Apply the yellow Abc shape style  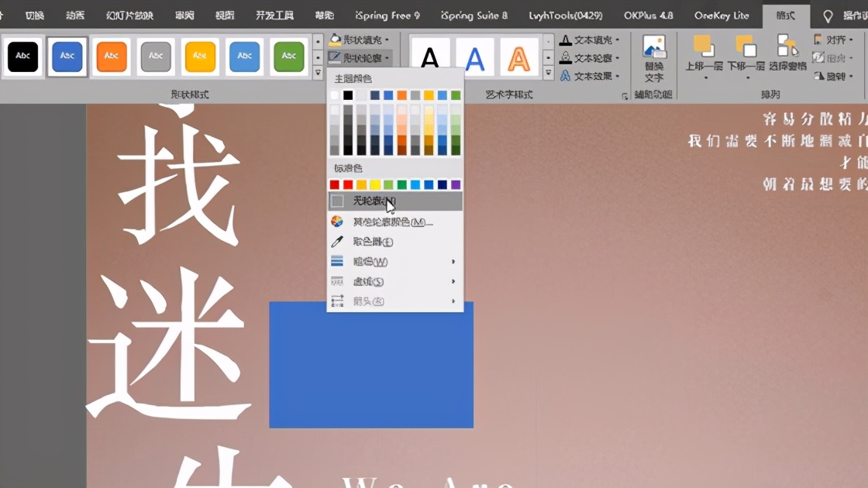click(200, 56)
